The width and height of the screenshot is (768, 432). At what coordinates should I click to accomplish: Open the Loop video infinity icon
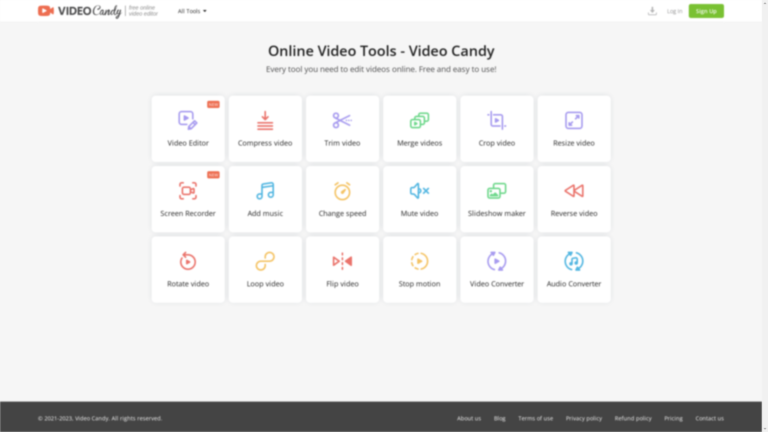coord(265,261)
